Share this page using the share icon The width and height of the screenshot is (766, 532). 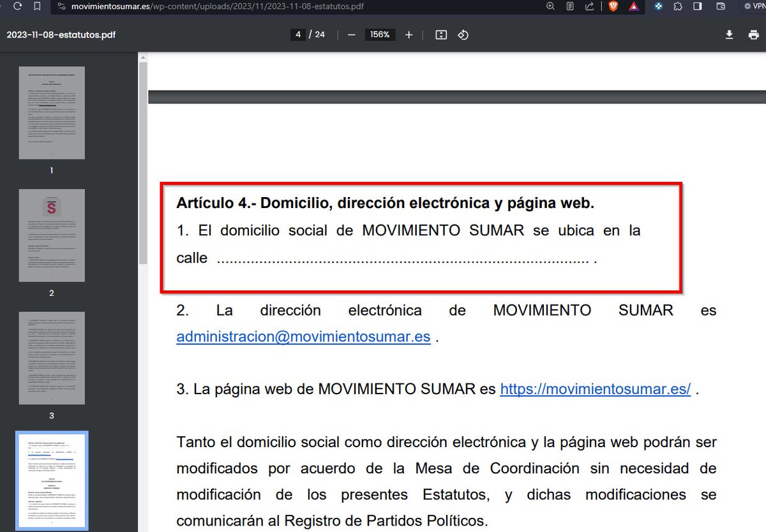[589, 6]
